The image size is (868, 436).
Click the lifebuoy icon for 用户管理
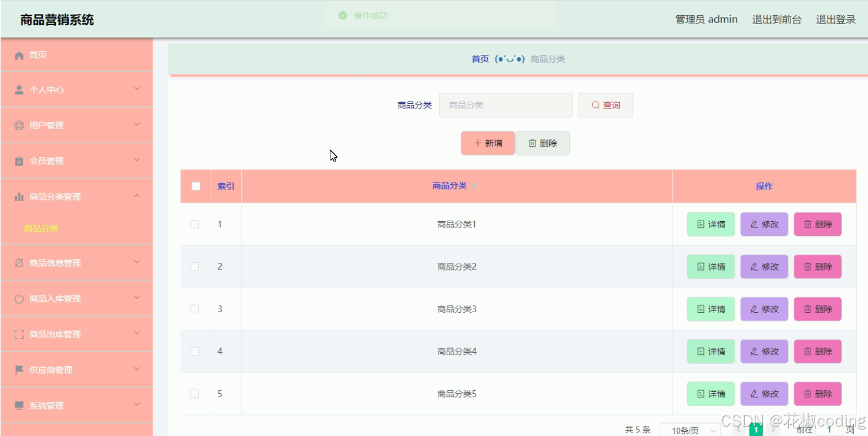pyautogui.click(x=19, y=126)
